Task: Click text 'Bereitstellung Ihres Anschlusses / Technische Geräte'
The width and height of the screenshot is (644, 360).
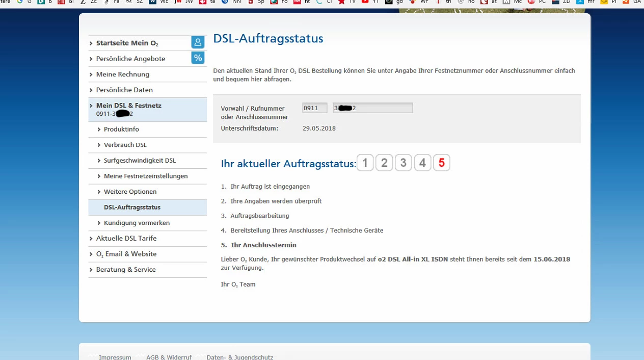Action: pos(307,230)
